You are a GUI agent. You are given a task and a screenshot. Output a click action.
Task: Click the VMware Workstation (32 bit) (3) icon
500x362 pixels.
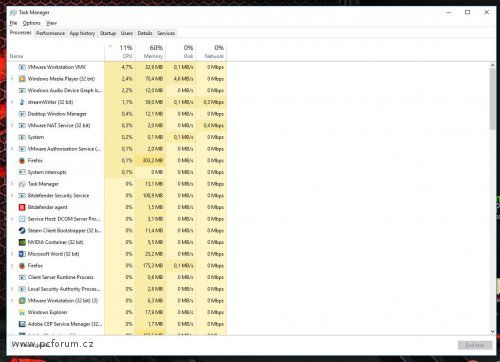click(x=22, y=301)
